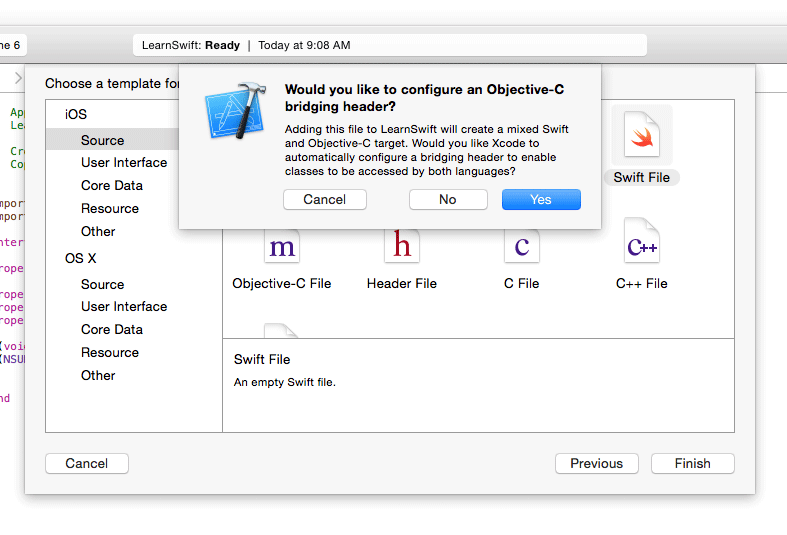Select Source under OS X
The width and height of the screenshot is (787, 535).
pyautogui.click(x=102, y=284)
